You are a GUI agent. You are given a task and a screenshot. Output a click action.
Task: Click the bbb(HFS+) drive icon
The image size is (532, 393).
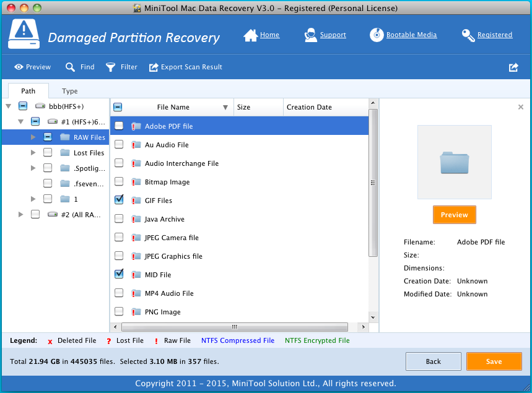click(40, 106)
